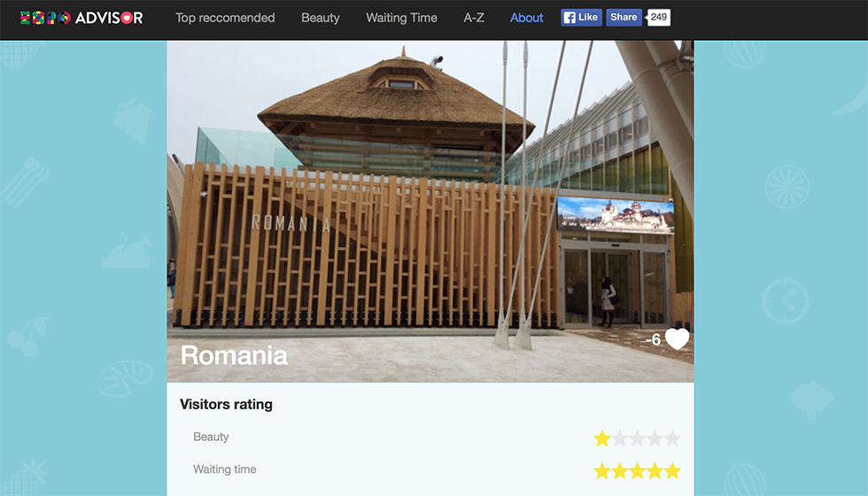The height and width of the screenshot is (496, 868).
Task: Open the A-Z pavilion list
Action: tap(474, 18)
